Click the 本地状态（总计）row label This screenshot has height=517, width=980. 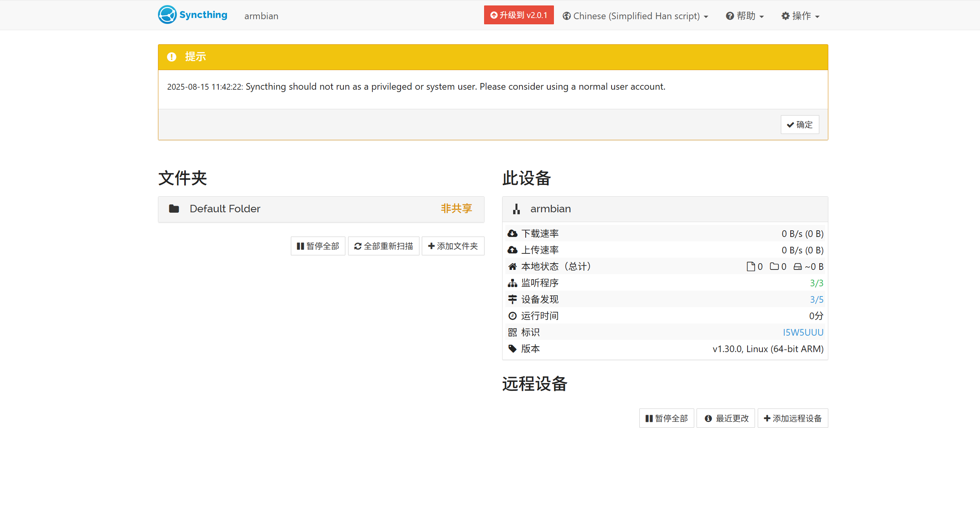point(556,267)
